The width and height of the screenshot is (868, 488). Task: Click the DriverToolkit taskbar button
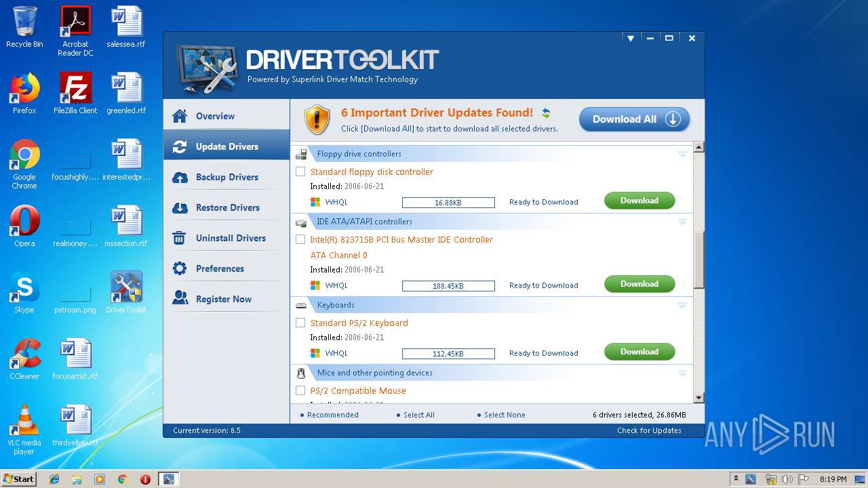(168, 479)
